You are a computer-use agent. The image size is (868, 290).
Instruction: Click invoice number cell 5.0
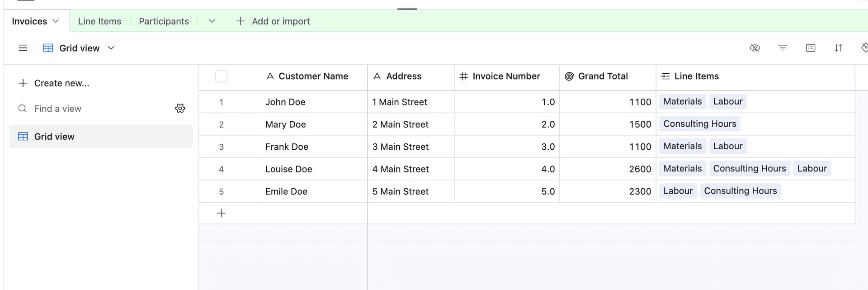(x=507, y=191)
